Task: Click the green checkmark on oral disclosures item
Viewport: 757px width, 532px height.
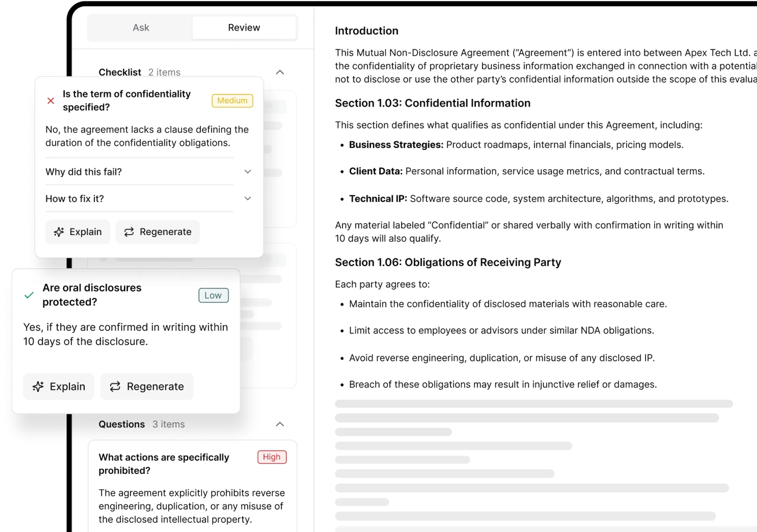Action: click(29, 295)
